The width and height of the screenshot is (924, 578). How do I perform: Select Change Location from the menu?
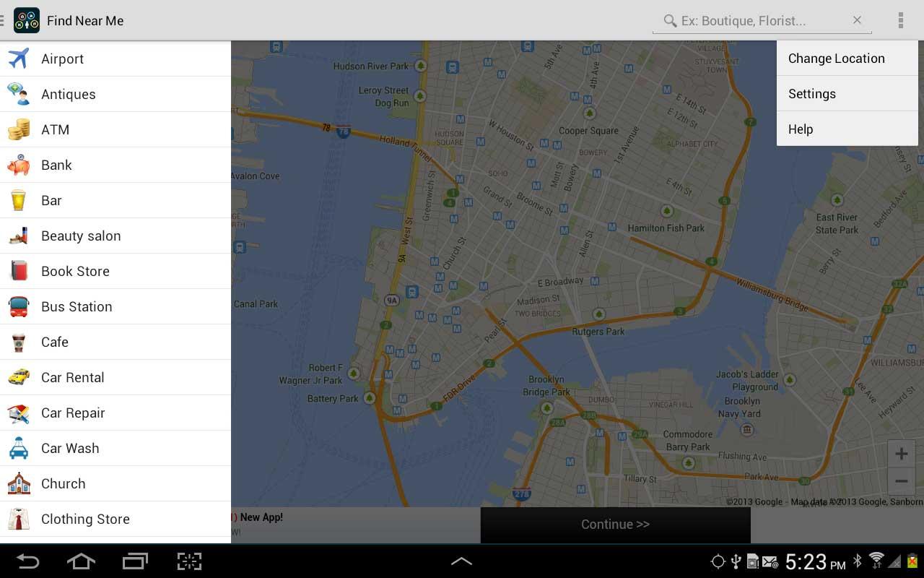coord(847,59)
